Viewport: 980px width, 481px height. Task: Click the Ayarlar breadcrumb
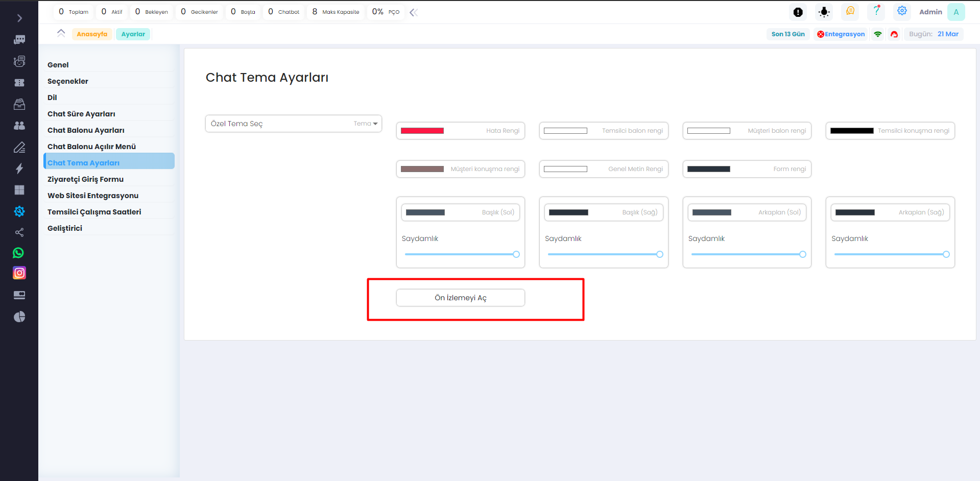pos(133,34)
